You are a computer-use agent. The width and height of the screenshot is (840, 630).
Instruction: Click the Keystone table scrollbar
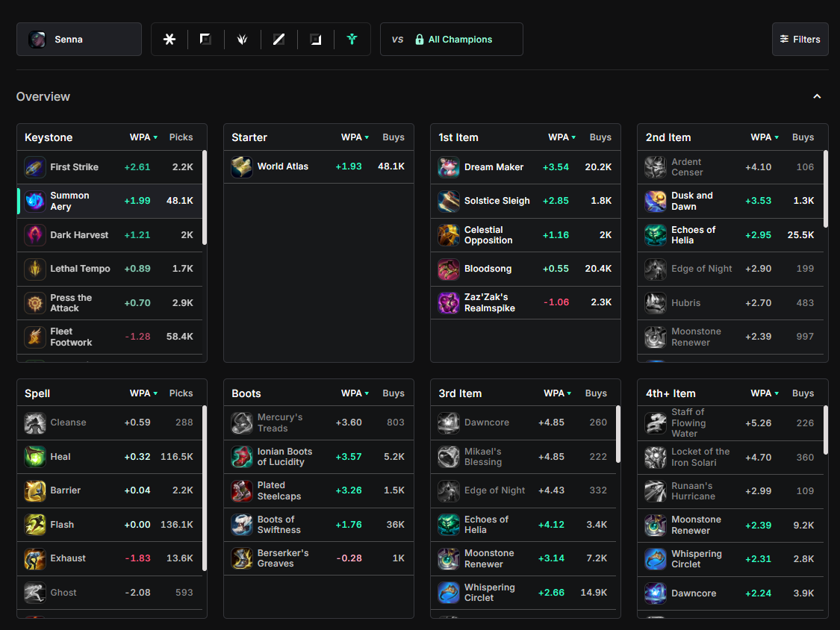pos(205,198)
